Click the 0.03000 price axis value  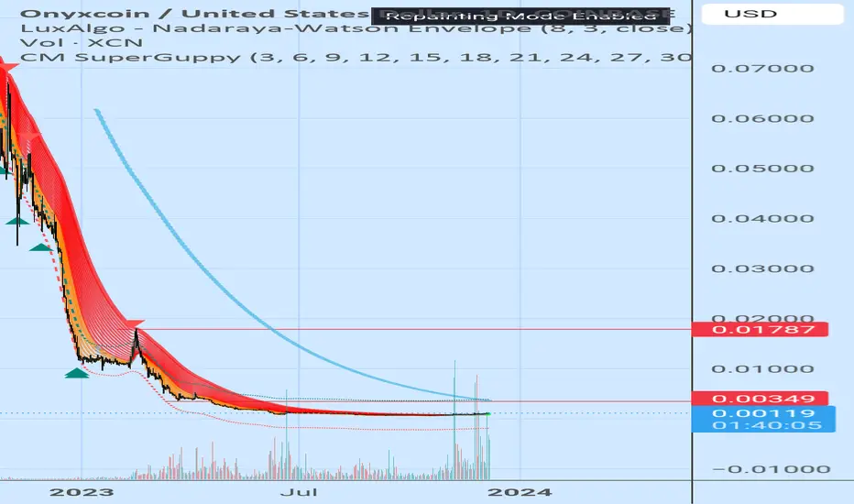coord(762,268)
